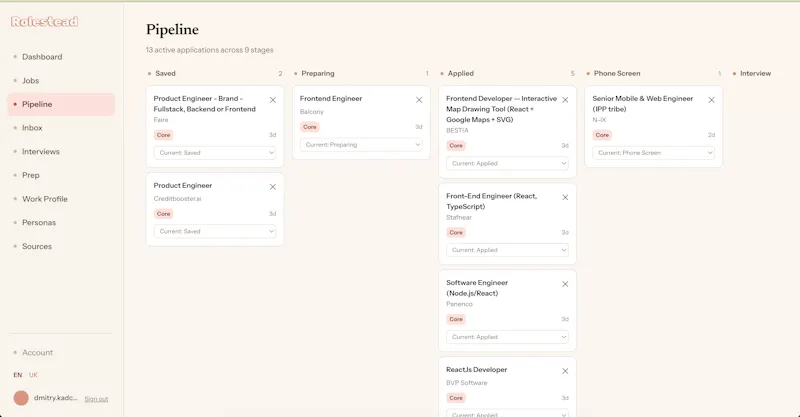The width and height of the screenshot is (800, 417).
Task: Remove the BESTIA Frontend Developer card
Action: coord(565,100)
